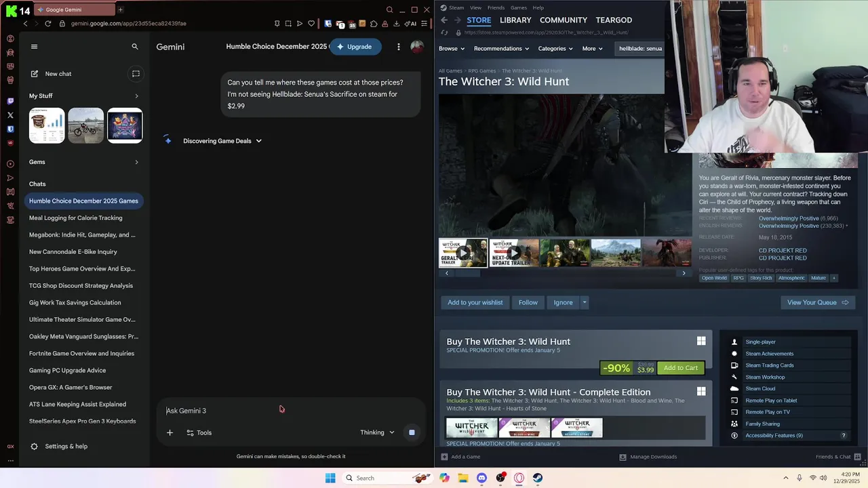Open the TEARGOD profile tab in Steam
The width and height of the screenshot is (868, 488).
pyautogui.click(x=614, y=20)
